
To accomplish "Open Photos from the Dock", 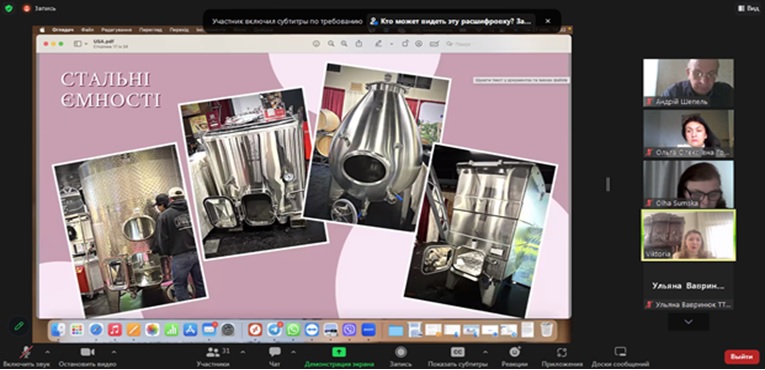I will click(x=153, y=329).
